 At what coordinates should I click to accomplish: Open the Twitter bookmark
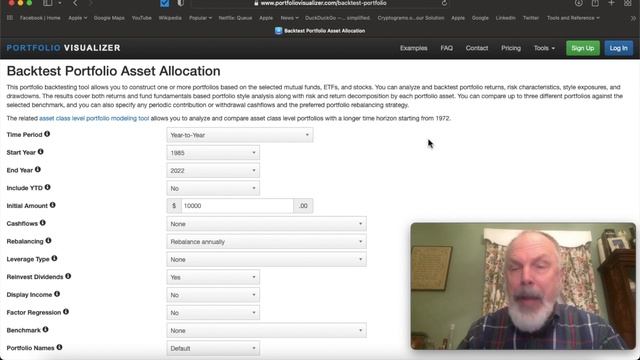531,18
